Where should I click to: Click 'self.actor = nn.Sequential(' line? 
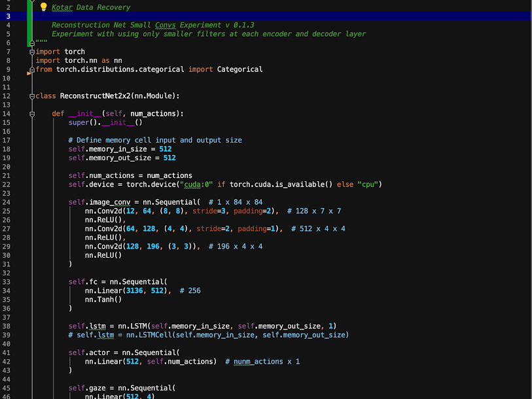click(x=124, y=353)
